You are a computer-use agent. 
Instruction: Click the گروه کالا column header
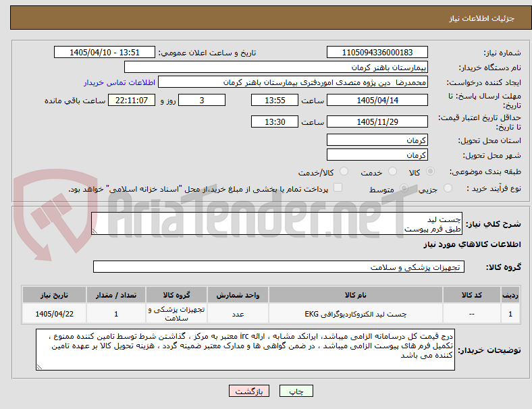pos(176,295)
